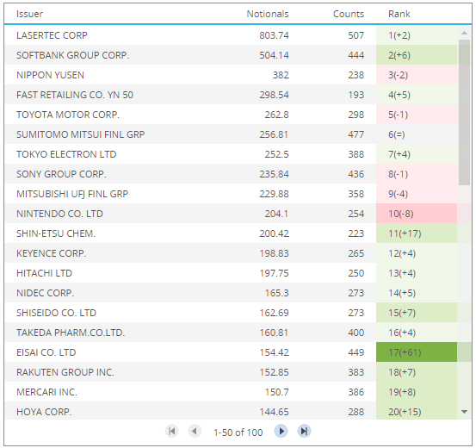Screen dimensions: 476x448
Task: Select TOKYO ELECTRON LTD issuer cell
Action: 66,154
